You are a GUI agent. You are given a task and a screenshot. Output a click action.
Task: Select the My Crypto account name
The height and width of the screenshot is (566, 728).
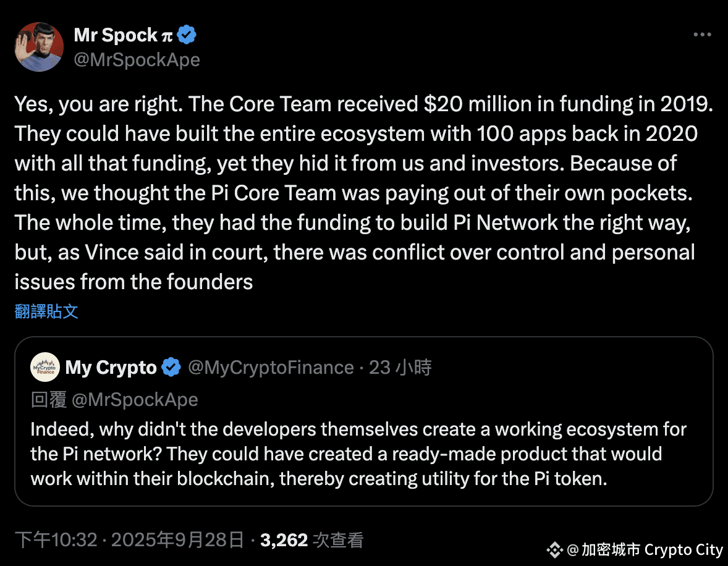click(x=111, y=368)
